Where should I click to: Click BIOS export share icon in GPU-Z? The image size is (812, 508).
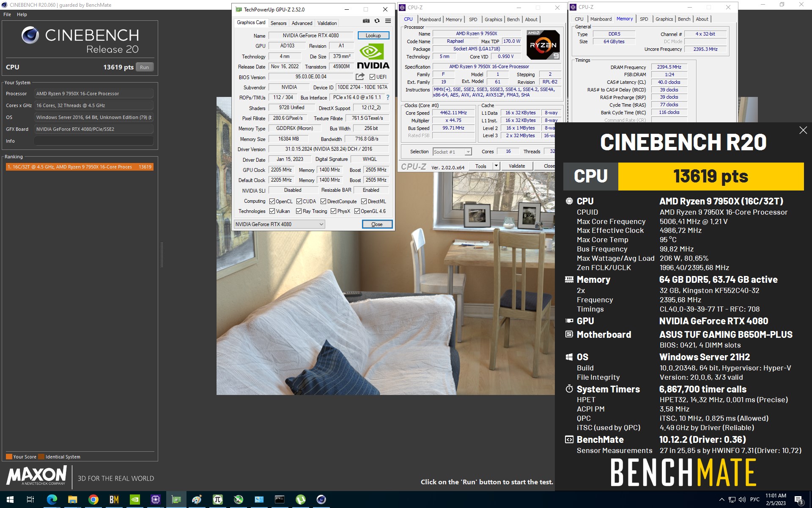[360, 77]
